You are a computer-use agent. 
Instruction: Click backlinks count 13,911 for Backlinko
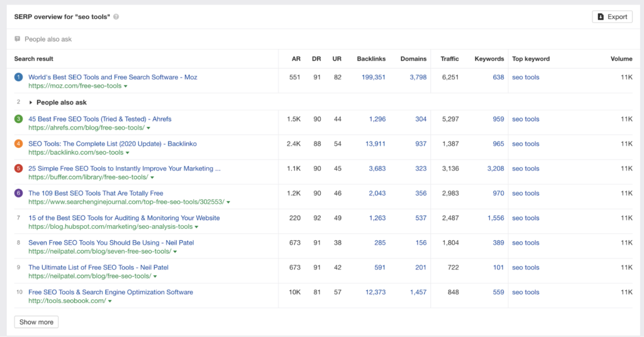tap(375, 144)
